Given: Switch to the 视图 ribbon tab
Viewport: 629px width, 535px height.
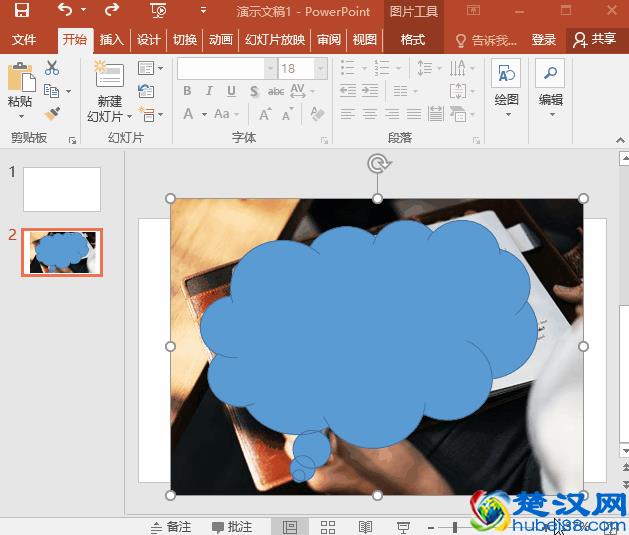Looking at the screenshot, I should pyautogui.click(x=365, y=40).
